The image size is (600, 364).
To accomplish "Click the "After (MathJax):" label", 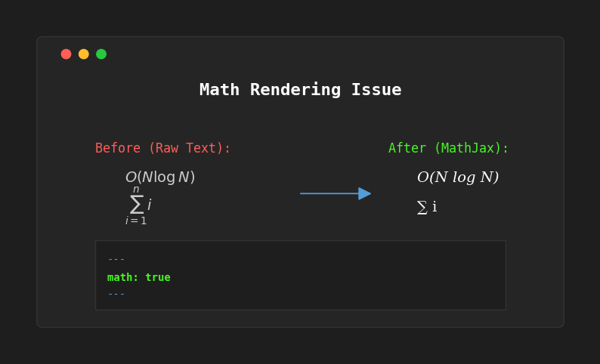I will (448, 148).
